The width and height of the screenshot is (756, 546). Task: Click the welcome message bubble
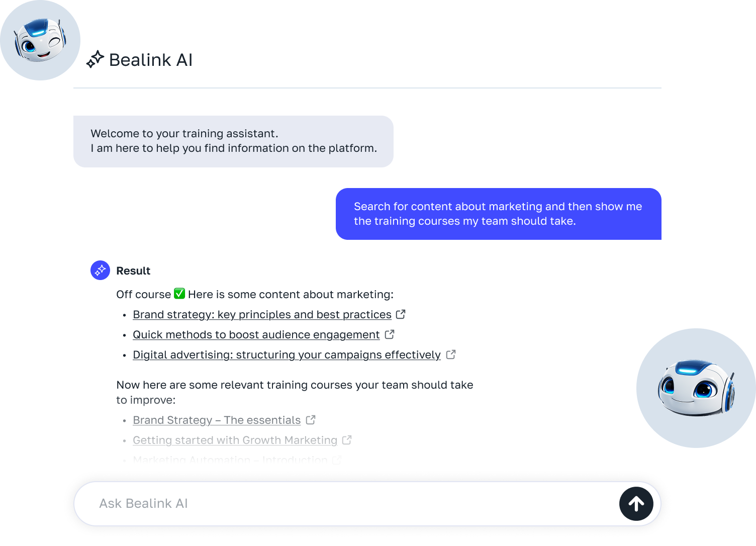tap(233, 141)
